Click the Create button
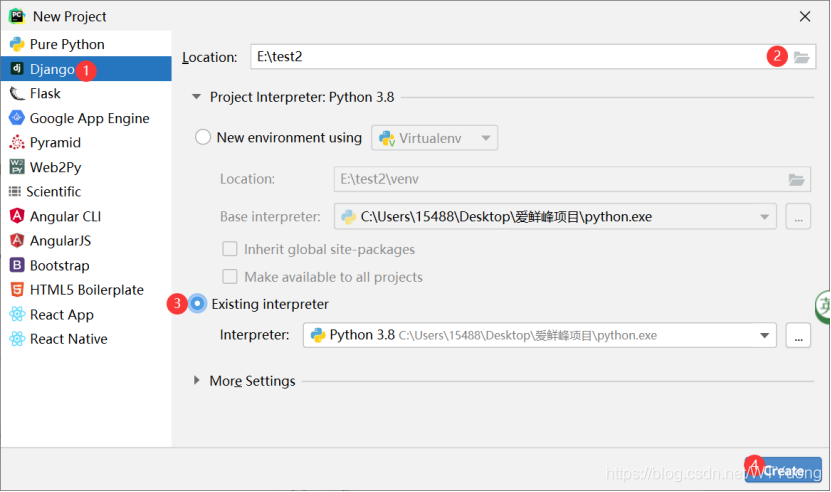 point(784,470)
